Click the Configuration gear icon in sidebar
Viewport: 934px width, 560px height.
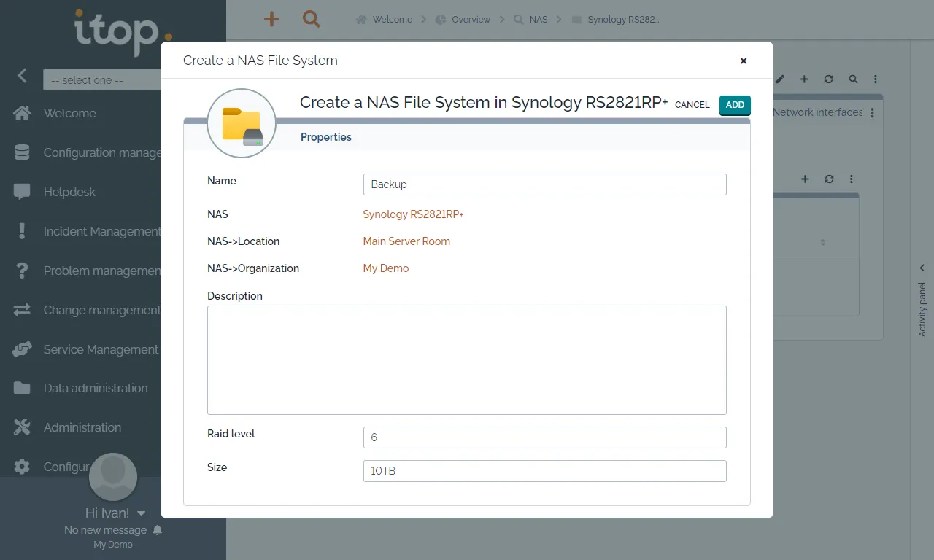point(22,467)
